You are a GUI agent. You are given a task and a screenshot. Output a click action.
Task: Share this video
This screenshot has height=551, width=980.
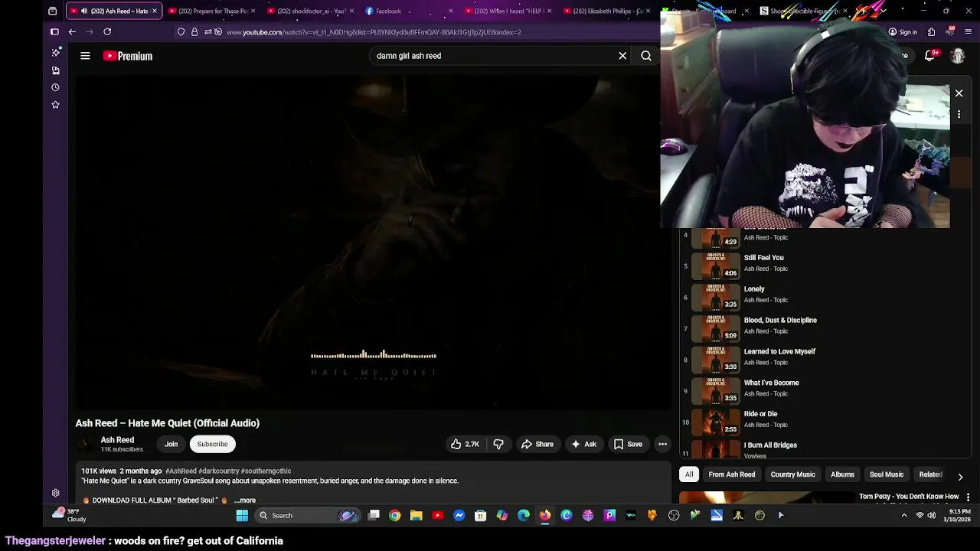pos(537,444)
